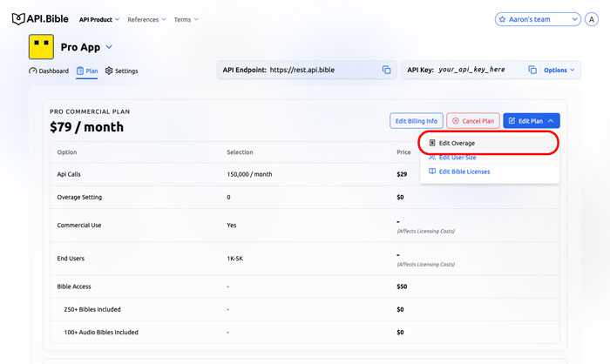
Task: Open the API Product menu
Action: point(99,19)
